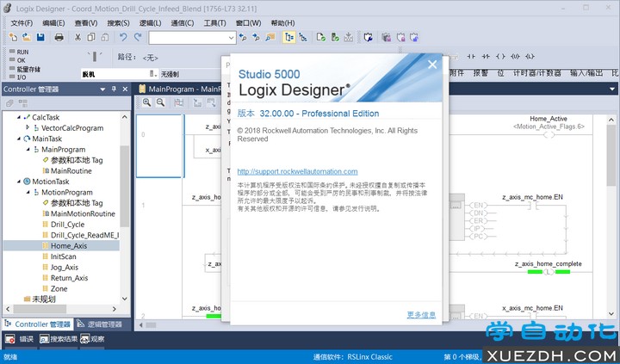Select the MainMotionRoutine item
Screen dimensions: 620x364
83,213
